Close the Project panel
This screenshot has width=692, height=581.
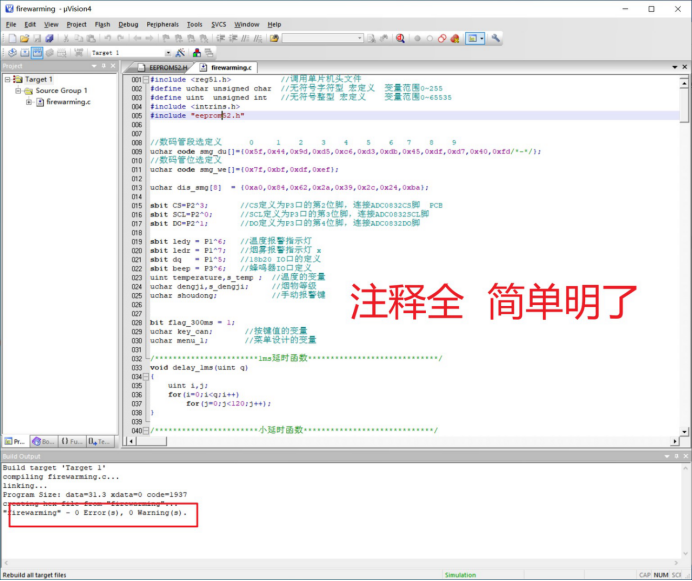[x=113, y=66]
